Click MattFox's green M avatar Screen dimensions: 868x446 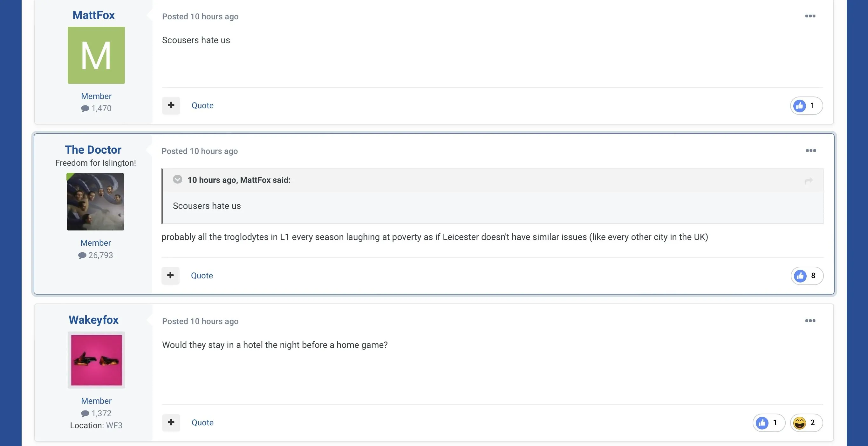tap(96, 55)
